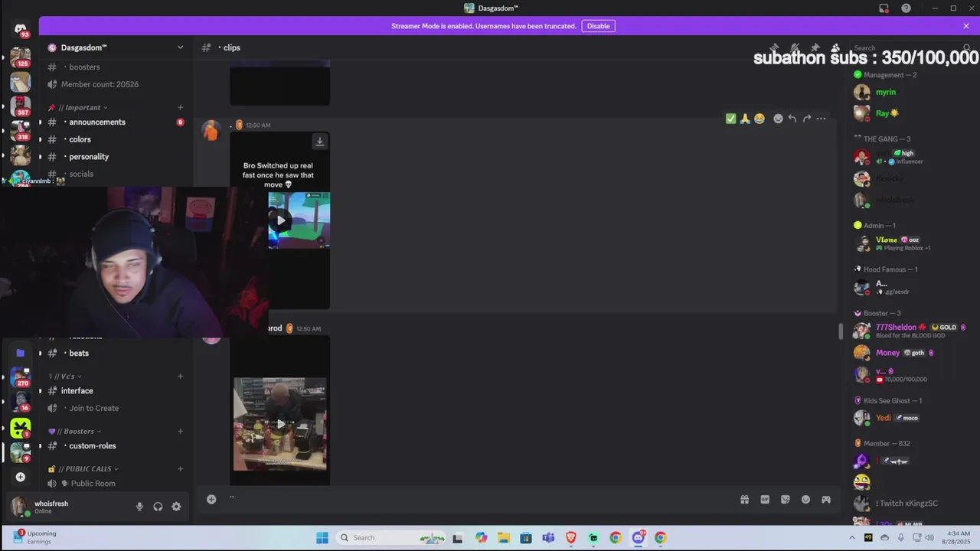Screen dimensions: 980x551
Task: Collapse the Vc's category
Action: [x=65, y=377]
